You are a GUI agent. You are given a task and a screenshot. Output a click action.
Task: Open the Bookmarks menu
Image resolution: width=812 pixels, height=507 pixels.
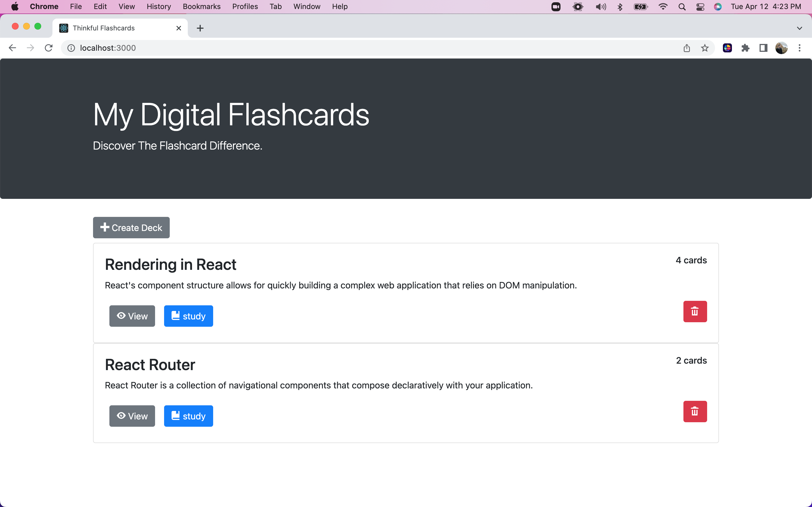[201, 7]
